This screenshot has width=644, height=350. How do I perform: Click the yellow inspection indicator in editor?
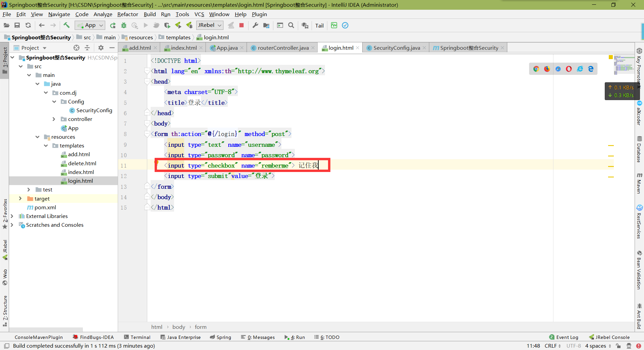point(611,57)
